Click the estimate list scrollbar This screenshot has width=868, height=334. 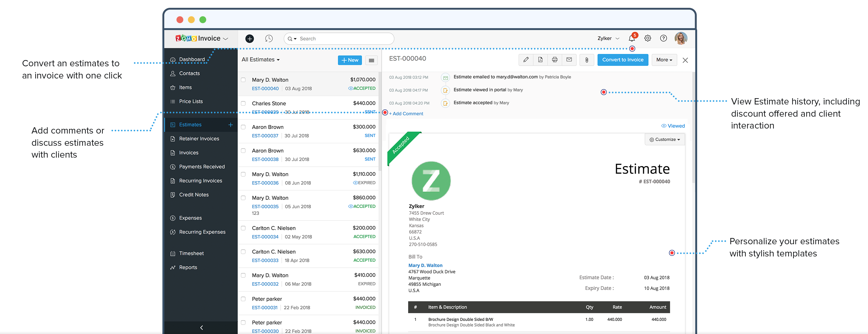[x=380, y=121]
